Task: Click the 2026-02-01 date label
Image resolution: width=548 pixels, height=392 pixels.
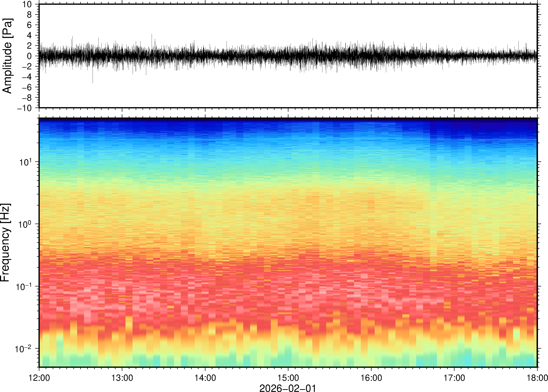Action: (x=288, y=388)
